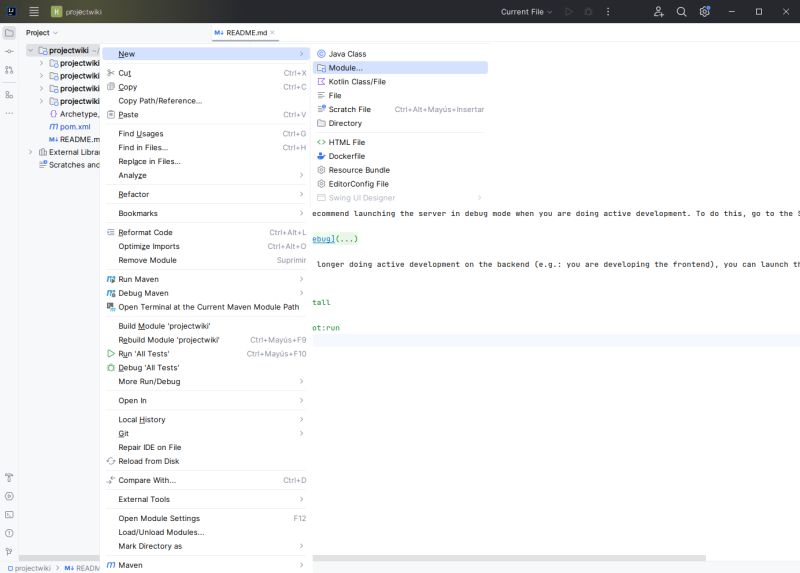The image size is (800, 573).
Task: Select Run 'All Tests' menu entry
Action: click(x=206, y=354)
